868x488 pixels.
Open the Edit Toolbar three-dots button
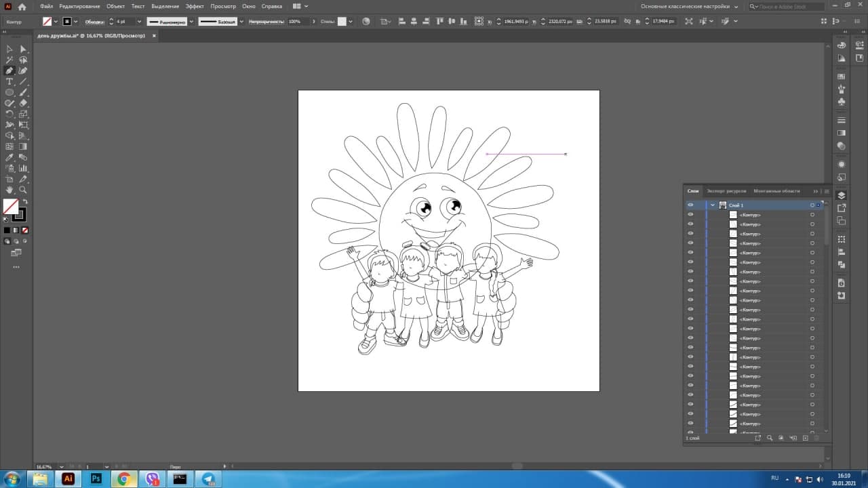coord(16,267)
